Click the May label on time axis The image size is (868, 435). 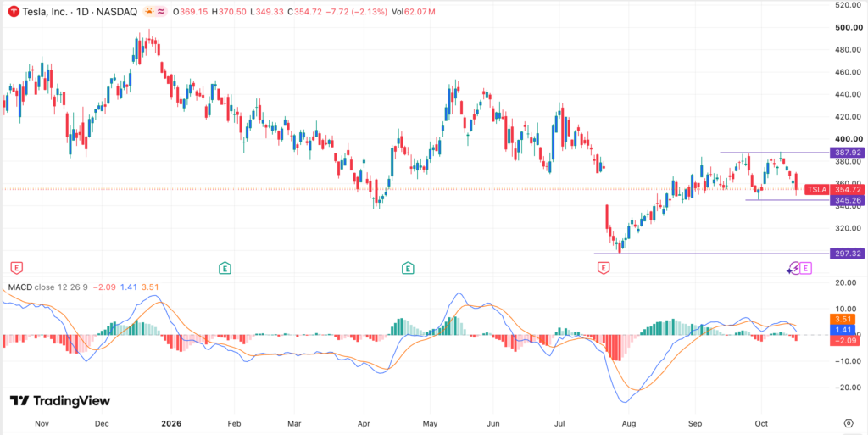(430, 423)
